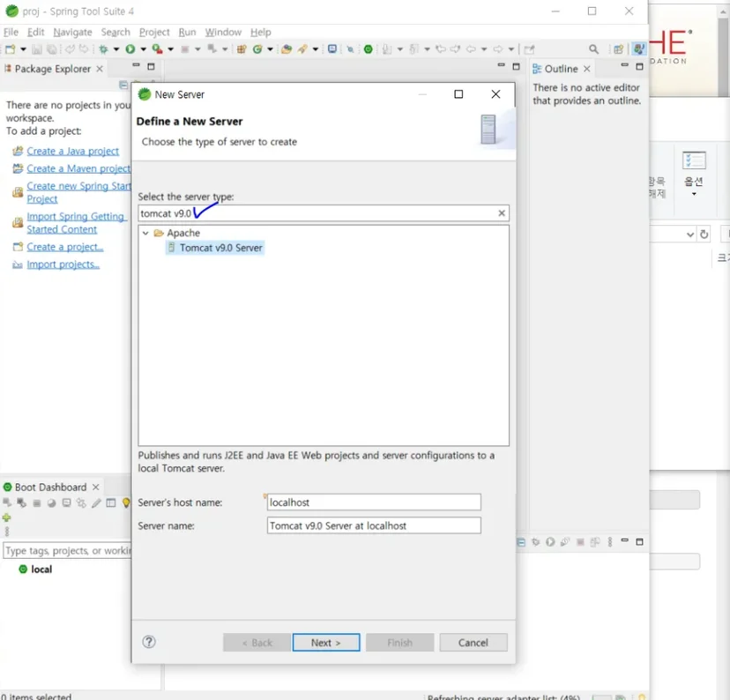
Task: Clear the server type filter text
Action: [x=502, y=213]
